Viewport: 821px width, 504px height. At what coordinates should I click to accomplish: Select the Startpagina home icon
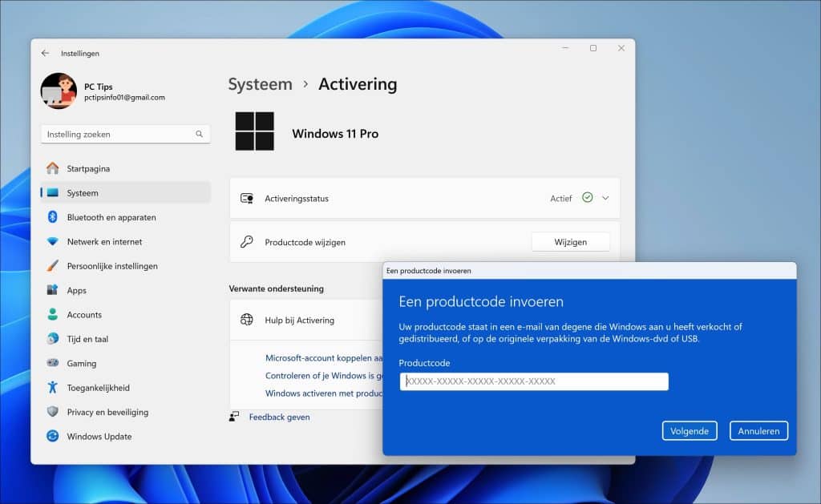[52, 168]
